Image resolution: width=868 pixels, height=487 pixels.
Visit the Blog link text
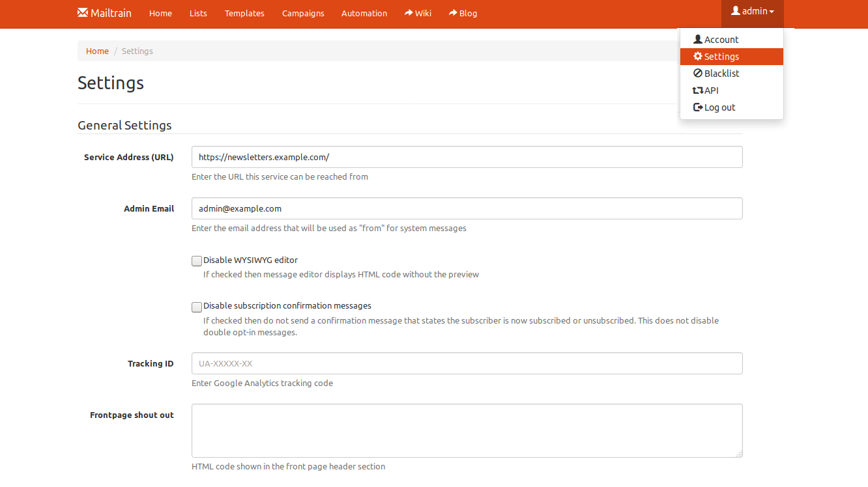tap(468, 13)
